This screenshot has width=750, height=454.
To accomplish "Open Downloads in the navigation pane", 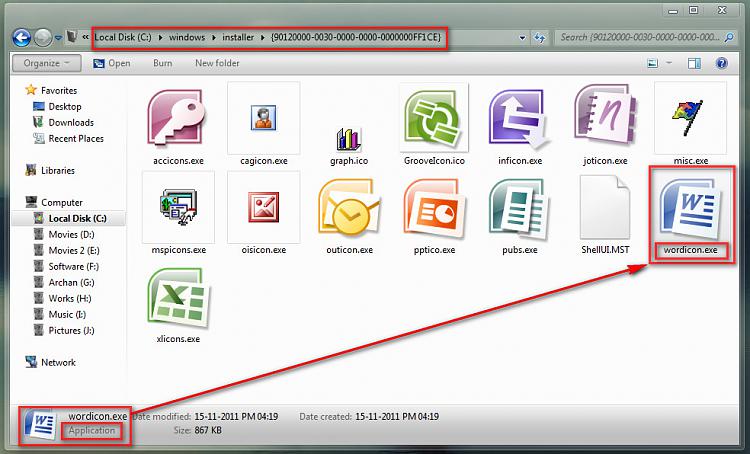I will [71, 122].
